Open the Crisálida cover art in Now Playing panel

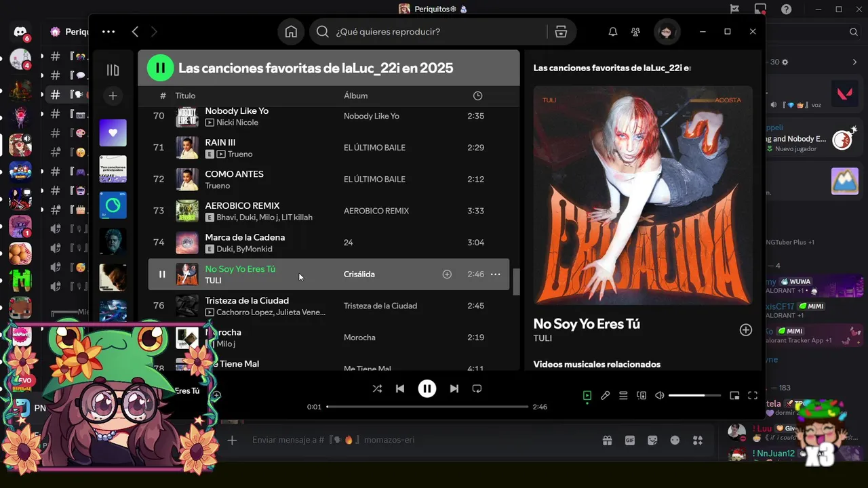pos(643,195)
